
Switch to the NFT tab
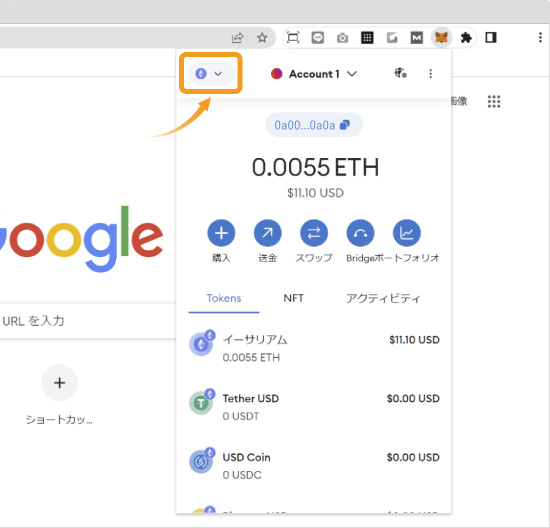294,299
